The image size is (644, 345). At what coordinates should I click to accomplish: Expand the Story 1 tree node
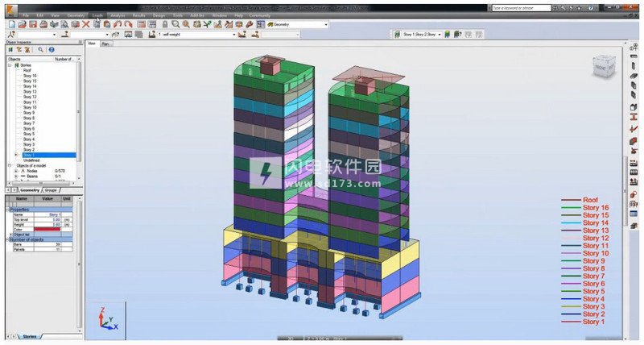[x=16, y=155]
